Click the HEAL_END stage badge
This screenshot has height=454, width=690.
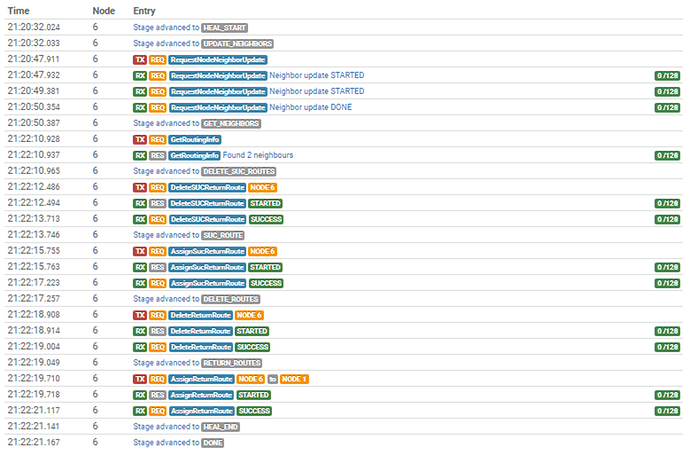(x=220, y=427)
